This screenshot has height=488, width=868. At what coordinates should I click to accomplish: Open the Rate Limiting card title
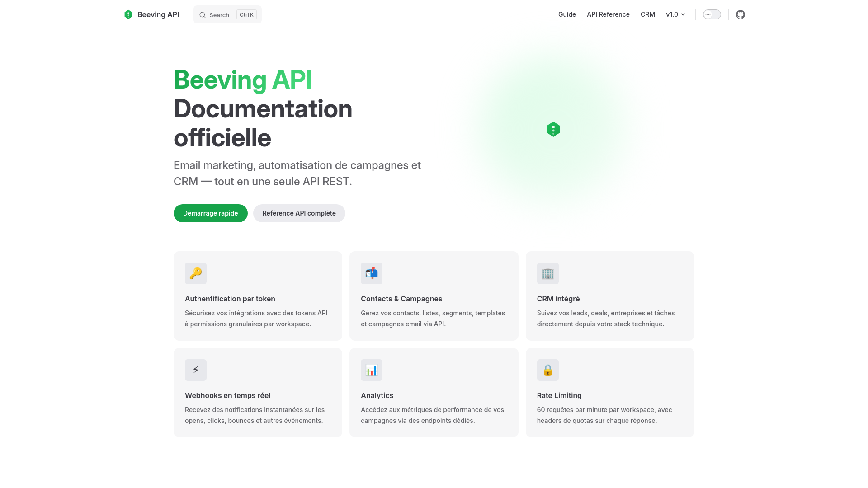click(559, 395)
